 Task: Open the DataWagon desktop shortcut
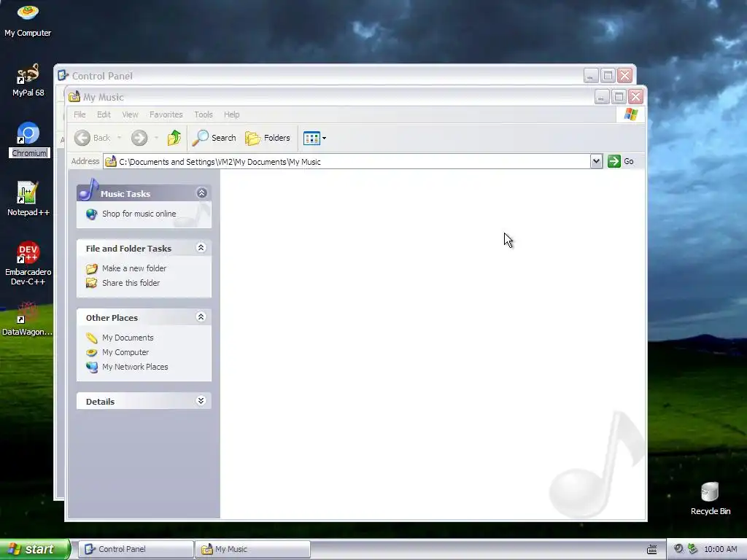(x=27, y=319)
